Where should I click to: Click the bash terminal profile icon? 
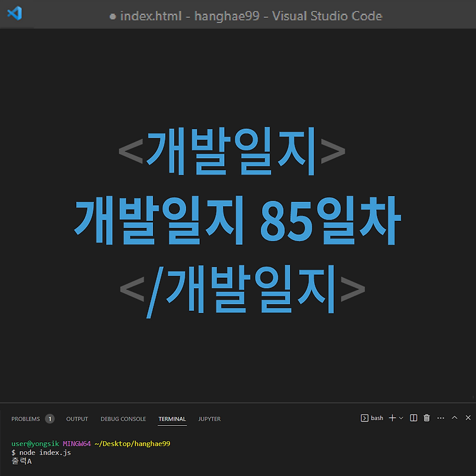coord(364,418)
